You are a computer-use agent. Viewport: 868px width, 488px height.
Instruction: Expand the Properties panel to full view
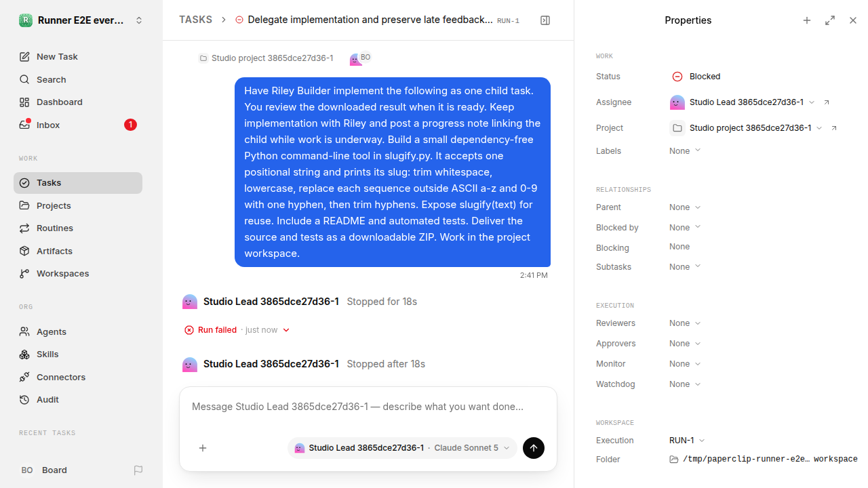click(x=830, y=20)
